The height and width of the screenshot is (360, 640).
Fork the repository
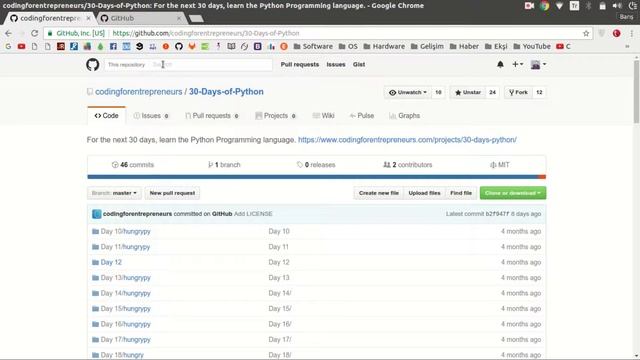click(x=518, y=93)
